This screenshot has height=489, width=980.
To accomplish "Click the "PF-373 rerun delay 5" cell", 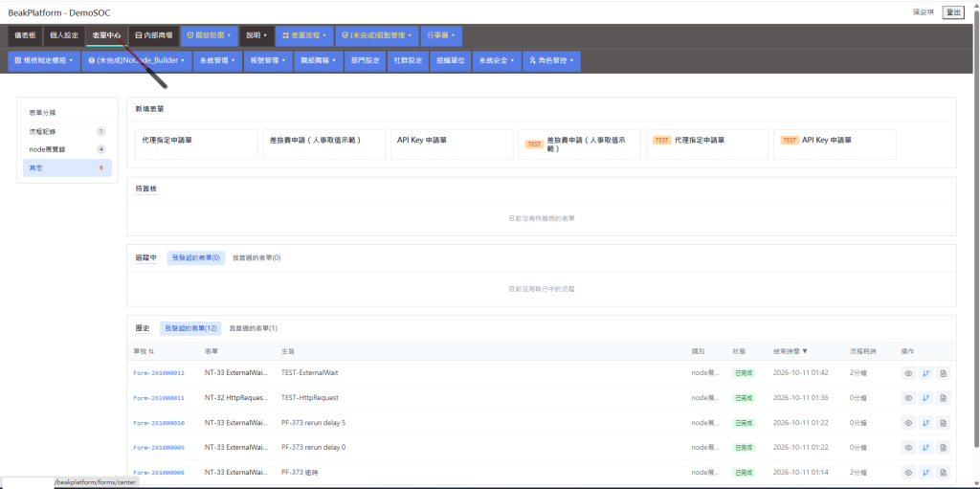I will 313,423.
